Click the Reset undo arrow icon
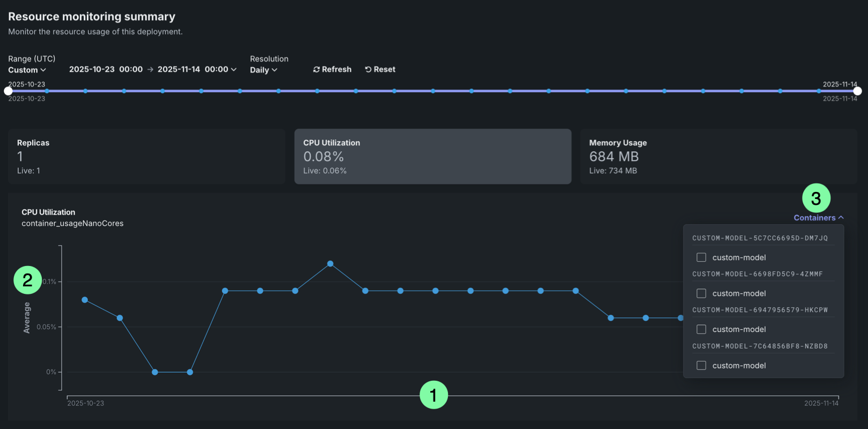Screen dimensions: 868x429 point(368,70)
